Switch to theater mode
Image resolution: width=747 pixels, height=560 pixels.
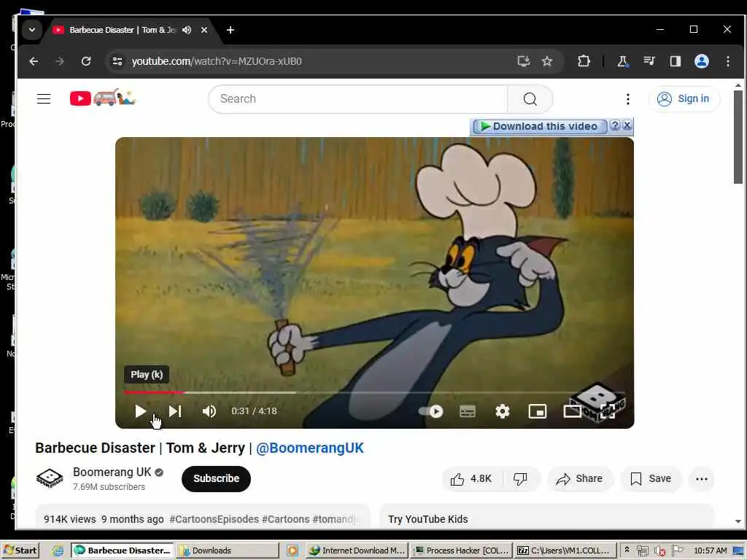click(x=572, y=411)
